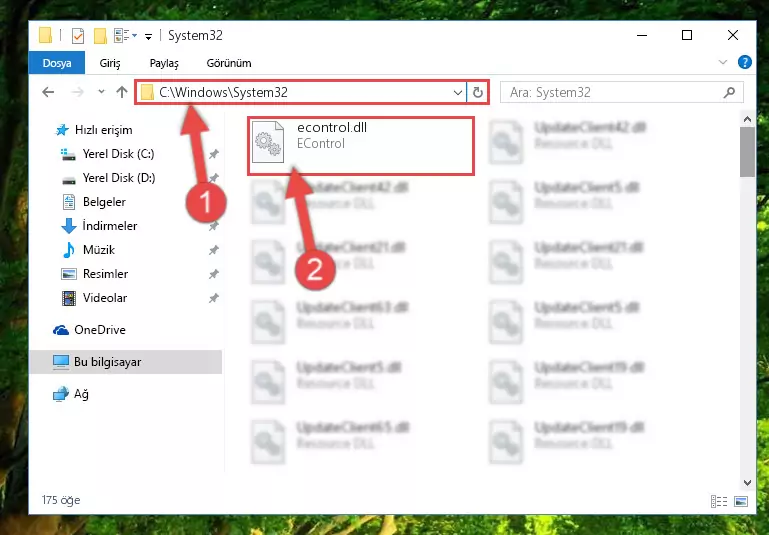The height and width of the screenshot is (535, 769).
Task: Click the 175 öğe status text
Action: [61, 500]
